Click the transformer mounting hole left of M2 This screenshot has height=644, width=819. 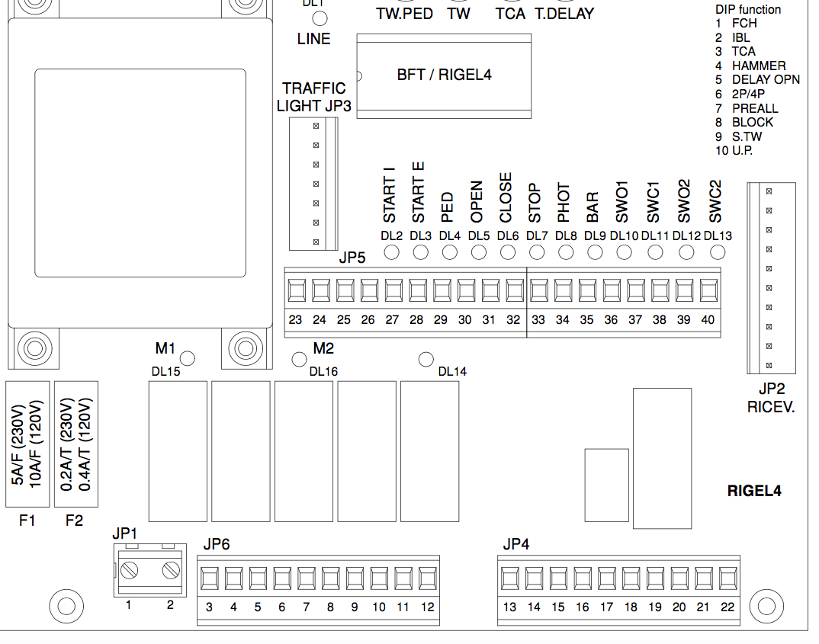[x=246, y=348]
